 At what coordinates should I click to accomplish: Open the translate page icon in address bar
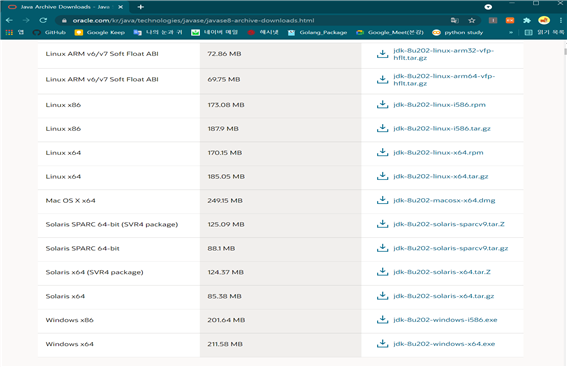pyautogui.click(x=455, y=20)
